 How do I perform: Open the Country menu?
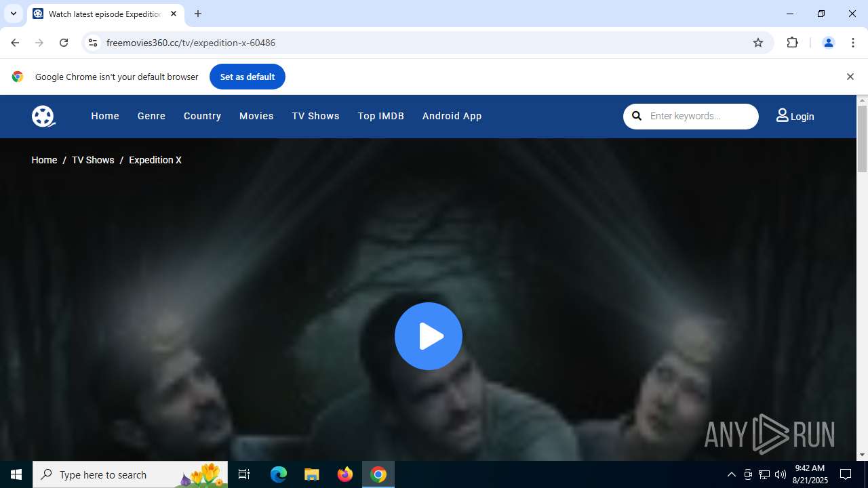click(x=202, y=116)
